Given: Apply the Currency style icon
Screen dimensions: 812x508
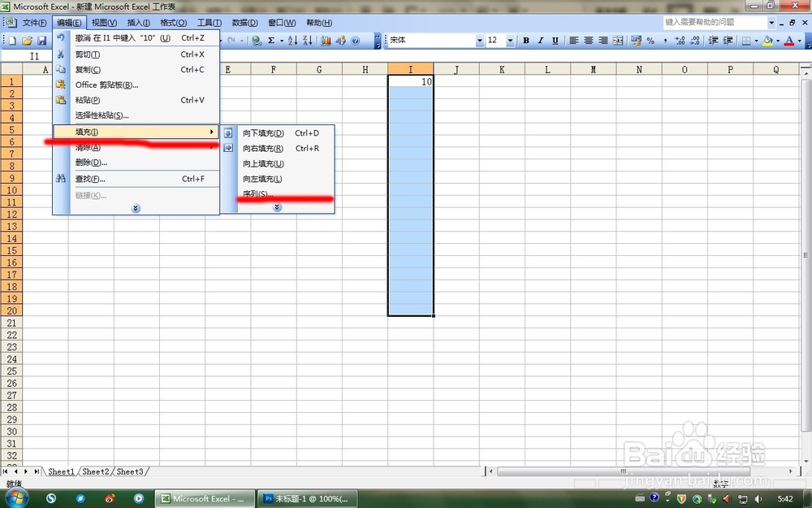Looking at the screenshot, I should [x=636, y=41].
